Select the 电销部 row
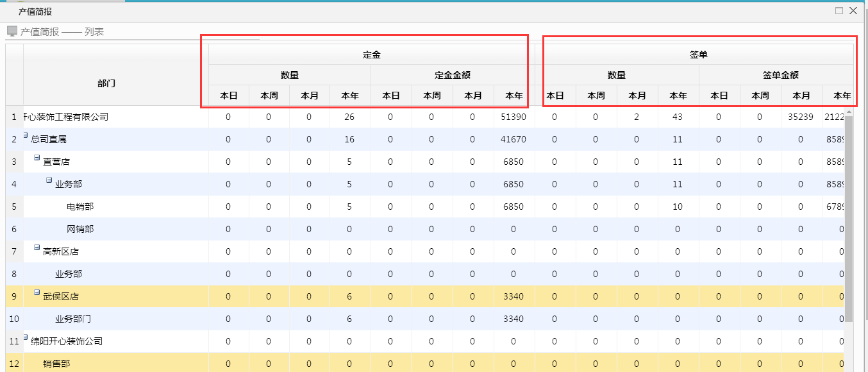868x372 pixels. [x=80, y=207]
